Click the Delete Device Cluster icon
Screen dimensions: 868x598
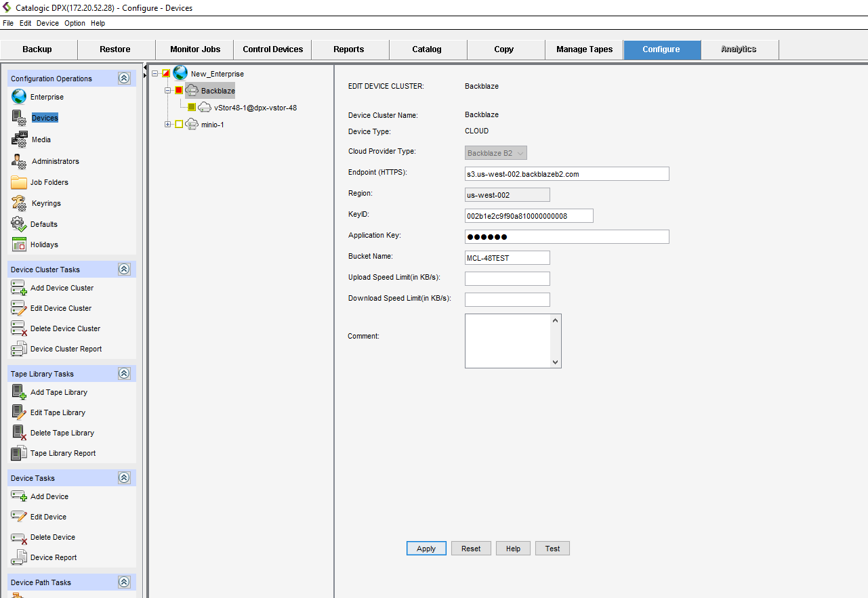pos(19,328)
